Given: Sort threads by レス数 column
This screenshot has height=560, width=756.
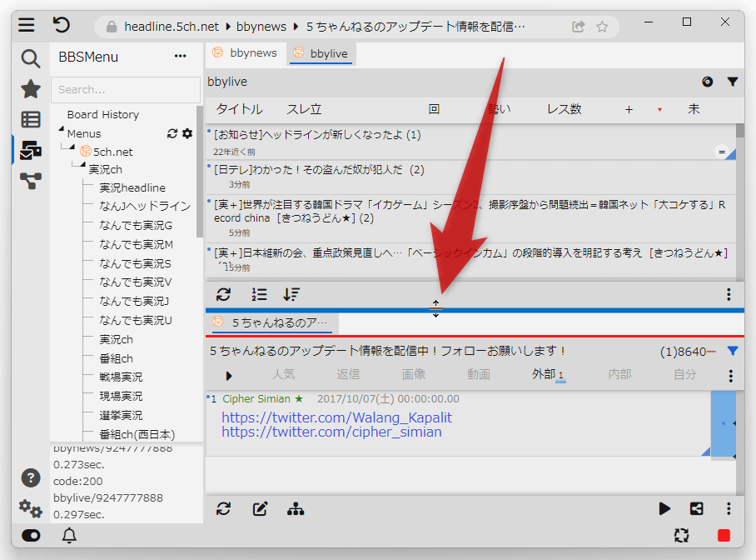Looking at the screenshot, I should pos(565,109).
